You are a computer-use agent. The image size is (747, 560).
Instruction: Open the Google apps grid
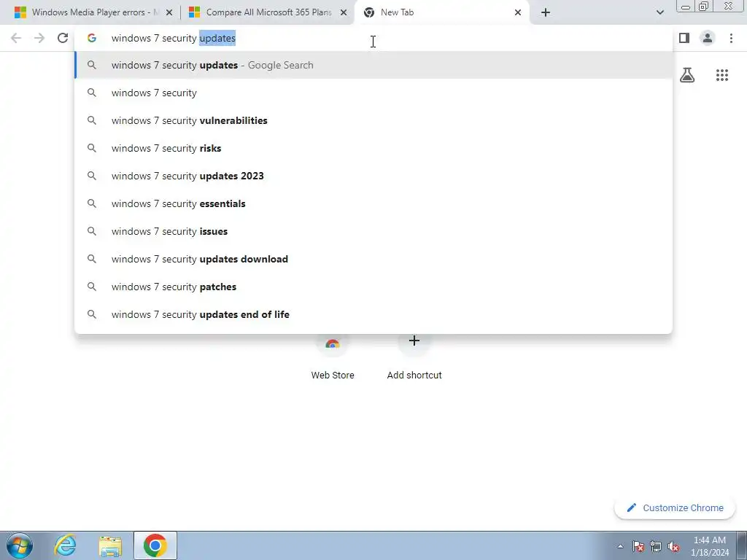click(x=721, y=75)
